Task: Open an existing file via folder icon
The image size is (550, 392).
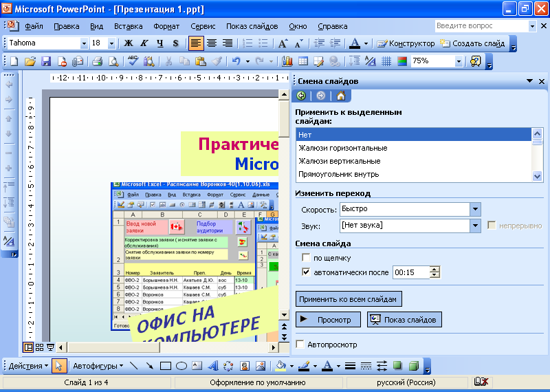Action: click(30, 62)
